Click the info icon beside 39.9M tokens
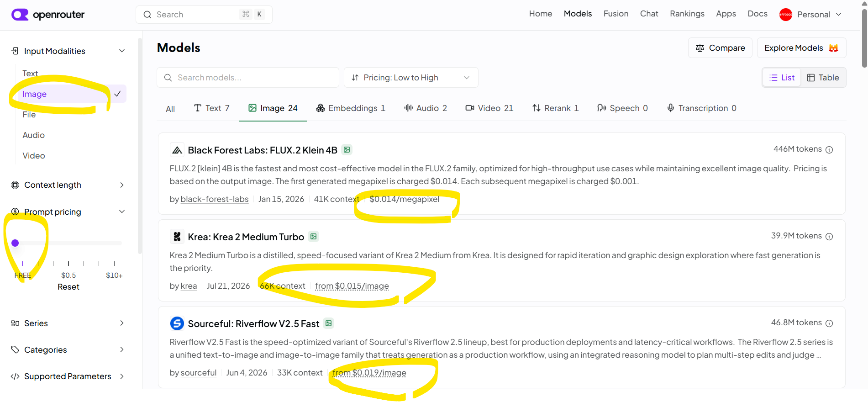The height and width of the screenshot is (402, 868). tap(829, 237)
